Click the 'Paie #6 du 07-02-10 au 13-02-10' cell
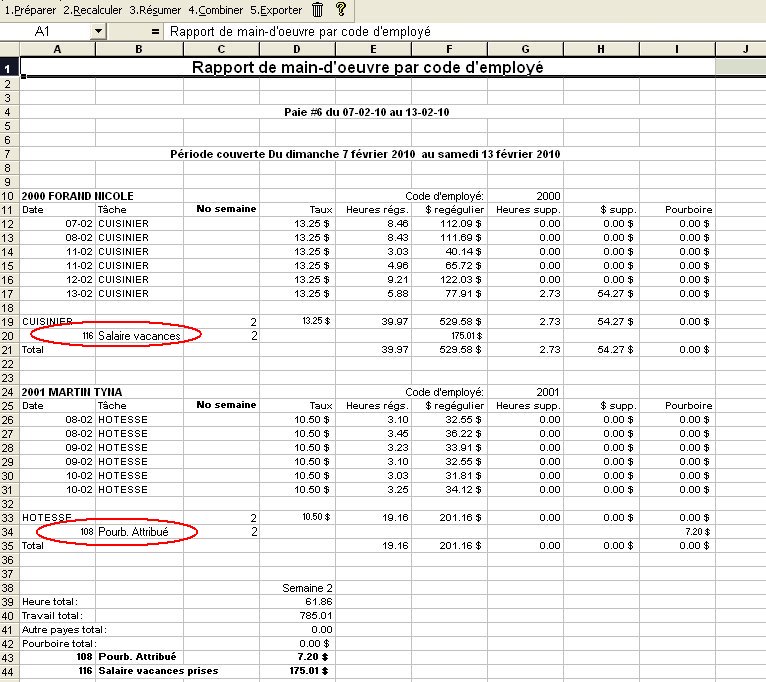The width and height of the screenshot is (766, 682). tap(367, 112)
